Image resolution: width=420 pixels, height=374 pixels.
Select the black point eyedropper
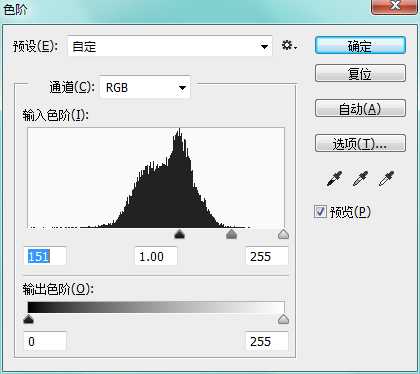point(334,179)
